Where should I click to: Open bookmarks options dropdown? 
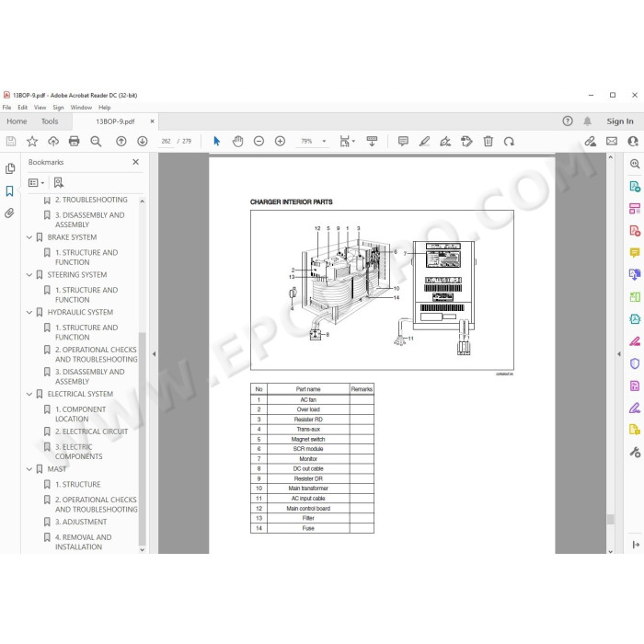pos(36,182)
